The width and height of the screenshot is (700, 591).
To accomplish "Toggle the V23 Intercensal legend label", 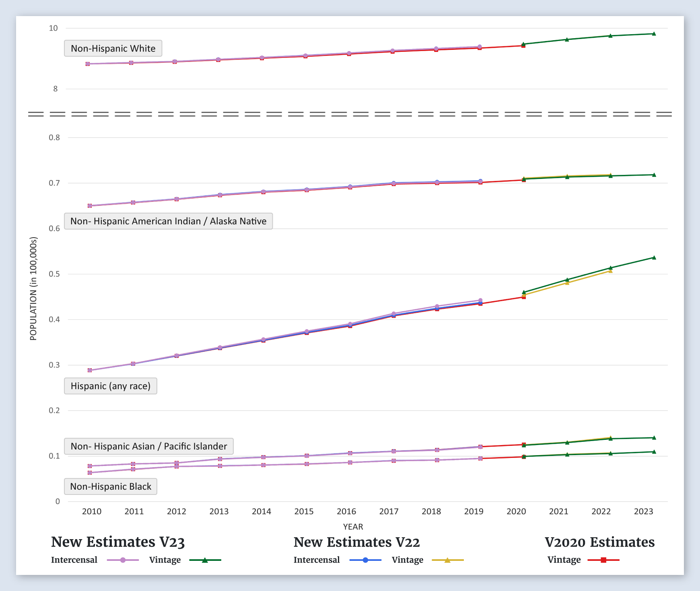I will (x=74, y=560).
